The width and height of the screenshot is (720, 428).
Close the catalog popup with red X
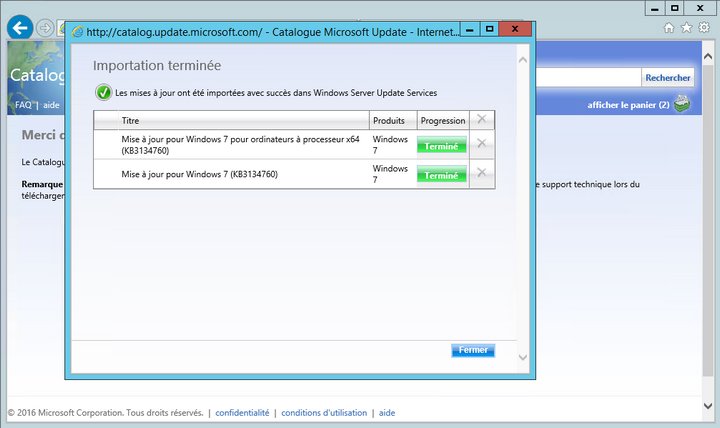[515, 29]
